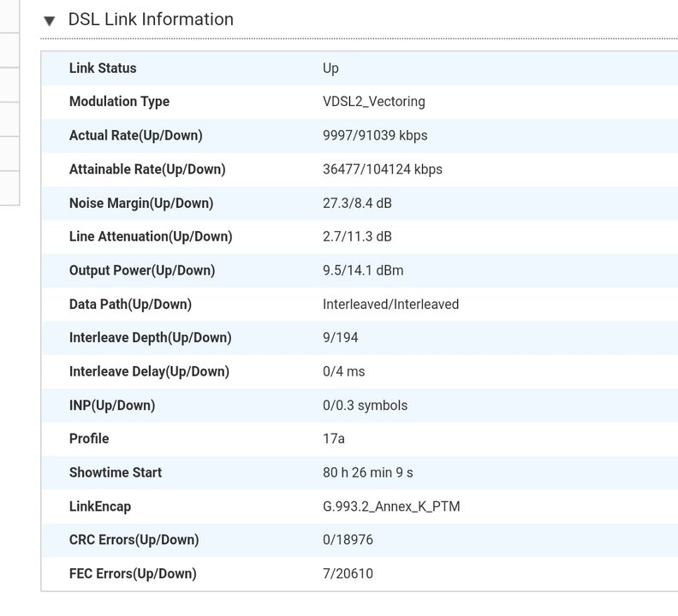The image size is (678, 616).
Task: Select the Link Status Up value
Action: (x=330, y=68)
